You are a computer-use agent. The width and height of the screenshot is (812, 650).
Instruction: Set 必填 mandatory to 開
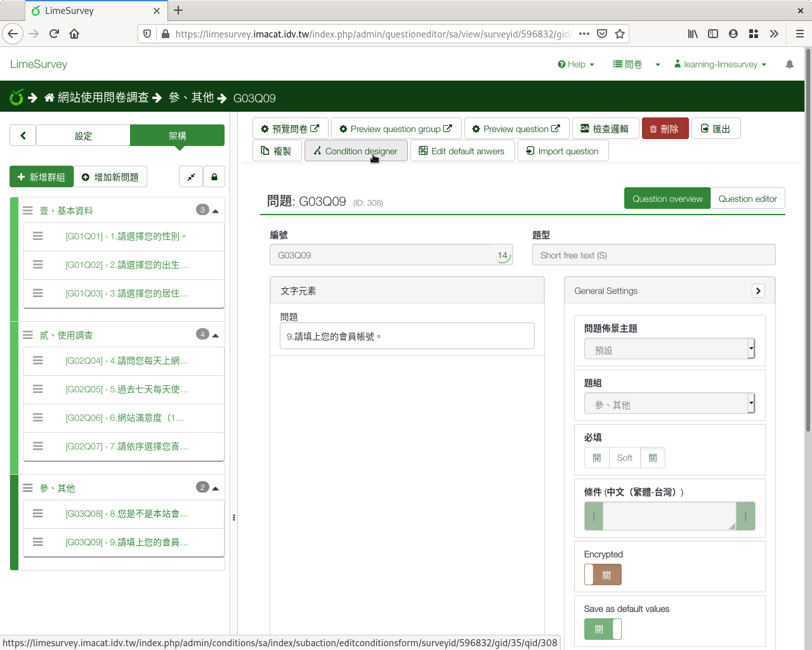[596, 458]
